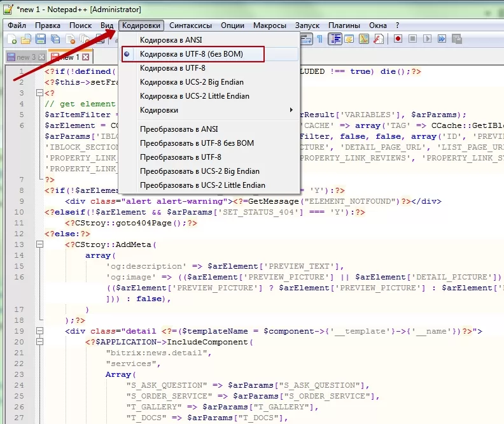The height and width of the screenshot is (424, 504).
Task: Collapse the code fold at line 13
Action: (x=39, y=244)
